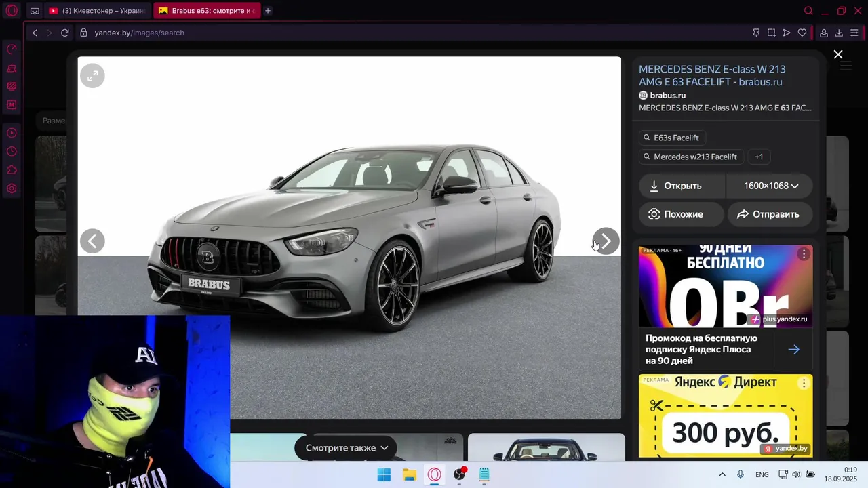This screenshot has width=868, height=488.
Task: Click the send arrow icon in address bar
Action: [787, 33]
